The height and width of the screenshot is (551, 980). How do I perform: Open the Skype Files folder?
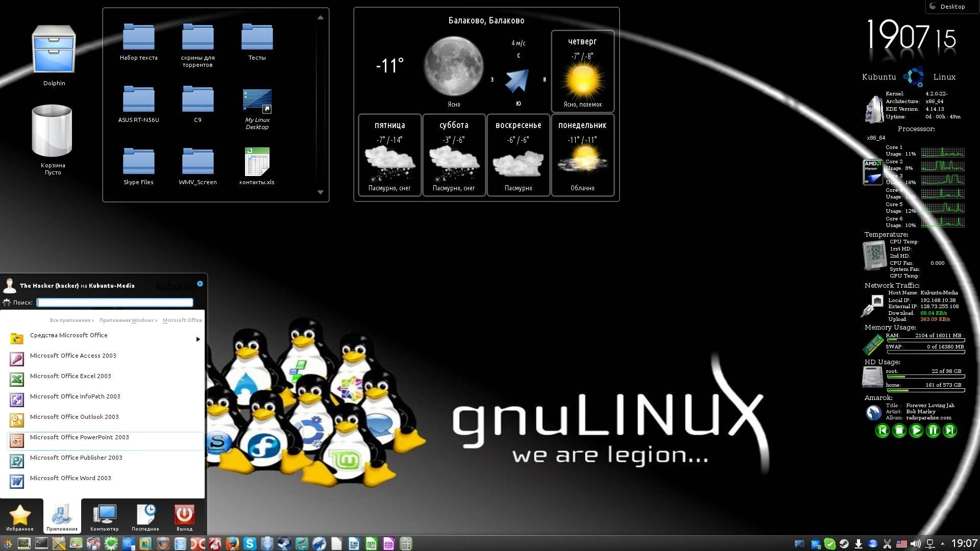click(x=138, y=166)
